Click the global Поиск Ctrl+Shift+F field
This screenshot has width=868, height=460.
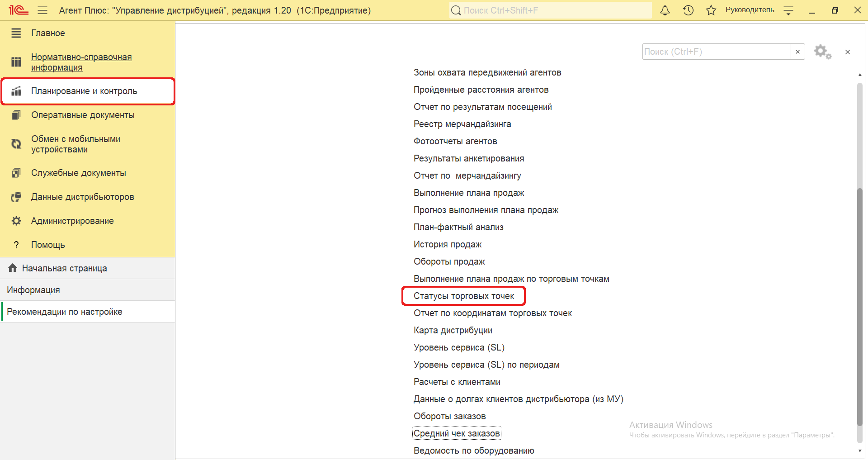point(551,10)
